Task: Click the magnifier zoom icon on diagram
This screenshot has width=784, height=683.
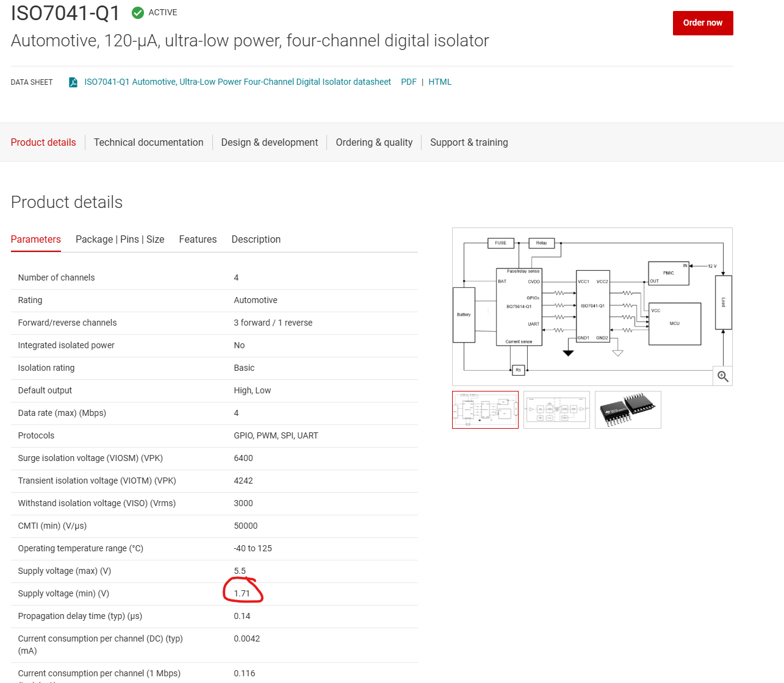Action: tap(723, 376)
